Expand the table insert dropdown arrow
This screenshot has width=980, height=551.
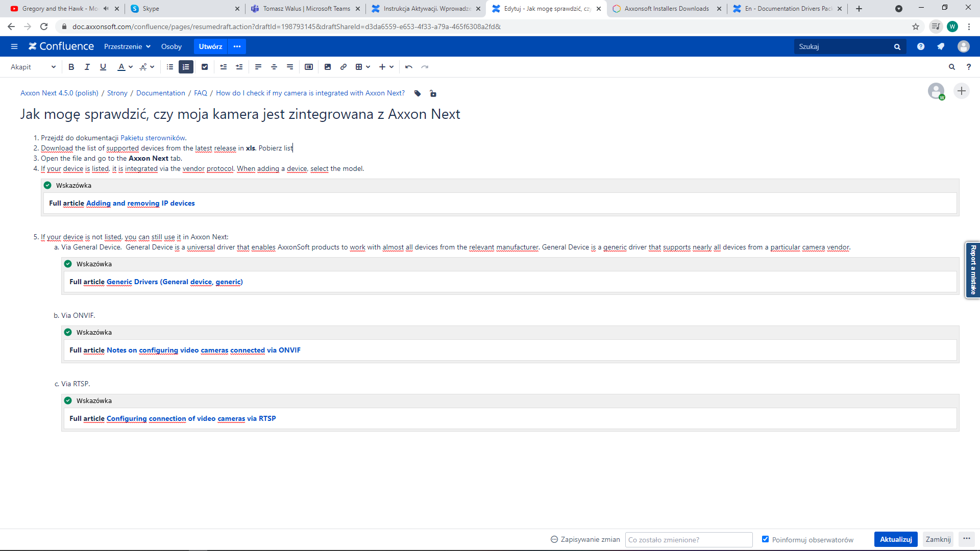368,67
